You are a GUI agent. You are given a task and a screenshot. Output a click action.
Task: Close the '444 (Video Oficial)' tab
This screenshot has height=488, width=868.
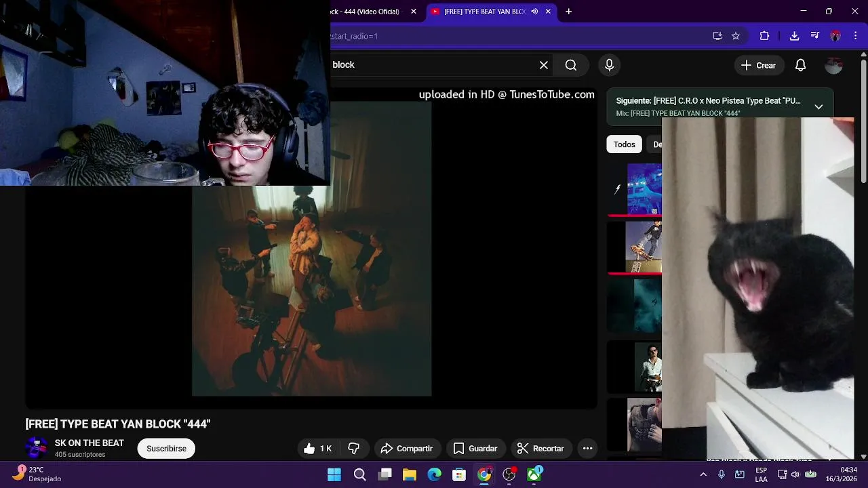click(x=414, y=12)
